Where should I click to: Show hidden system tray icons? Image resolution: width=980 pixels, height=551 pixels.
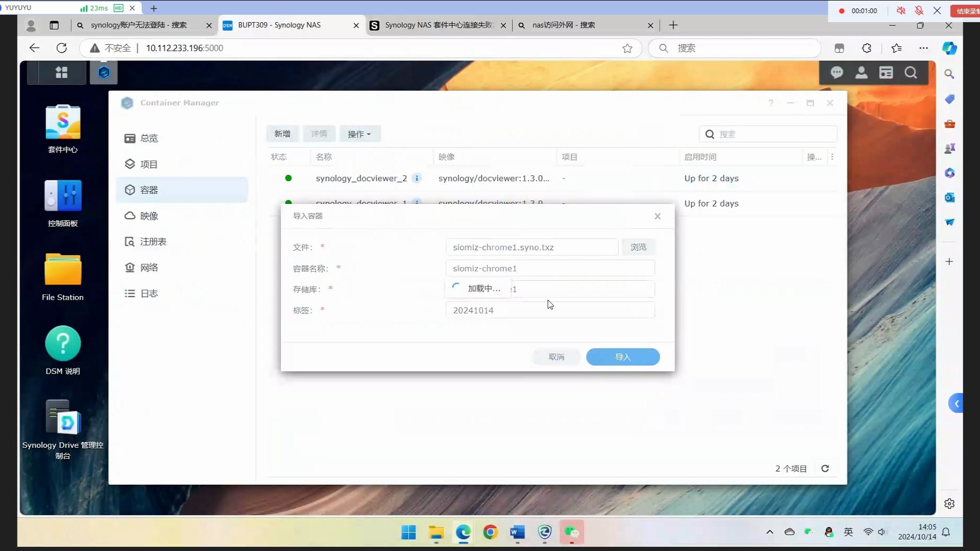[x=770, y=532]
